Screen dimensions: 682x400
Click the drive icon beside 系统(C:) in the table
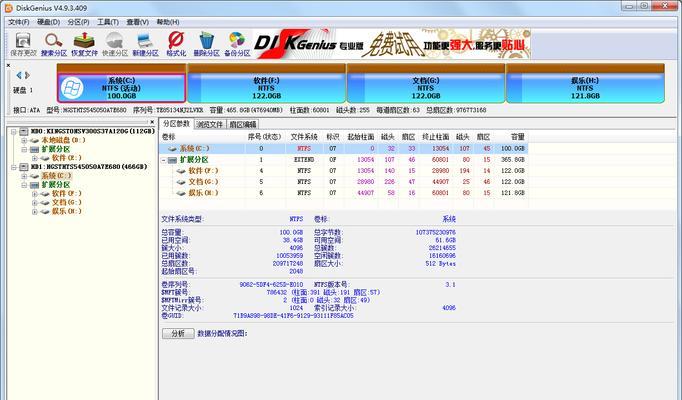point(173,149)
